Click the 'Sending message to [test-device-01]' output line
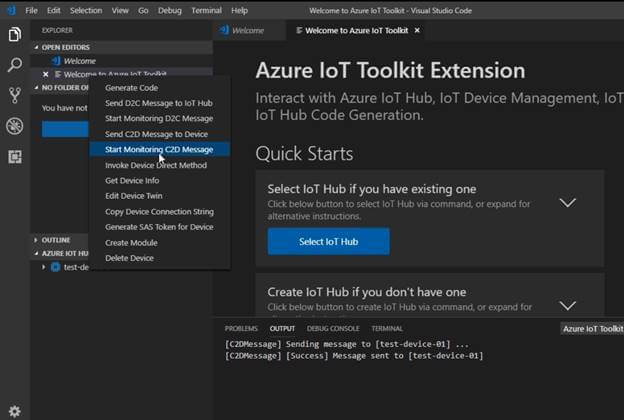 (347, 344)
